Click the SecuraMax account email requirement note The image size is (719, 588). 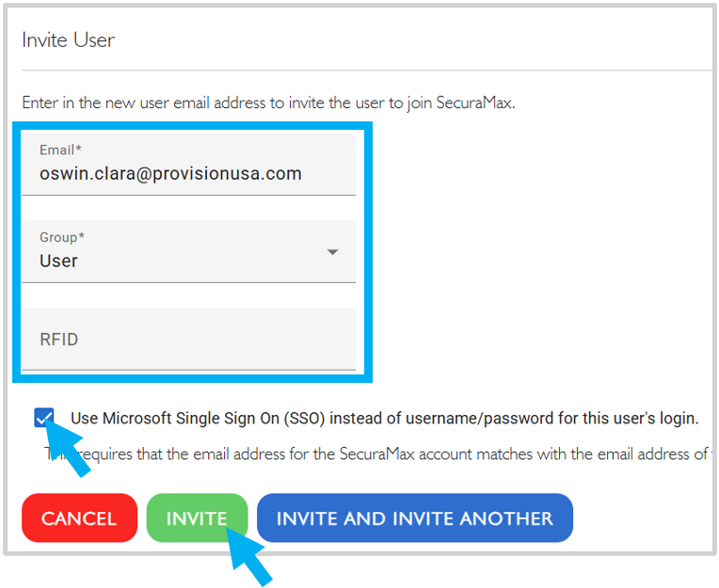pos(378,454)
